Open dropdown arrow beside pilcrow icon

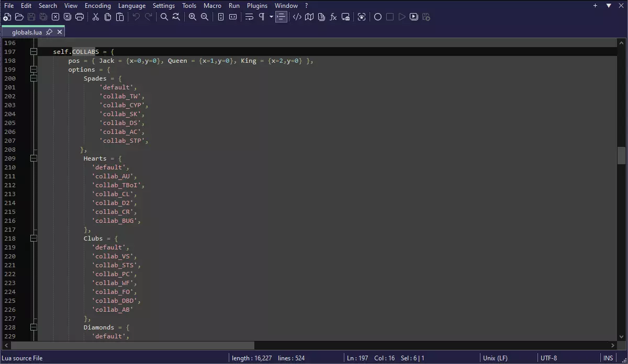tap(271, 17)
